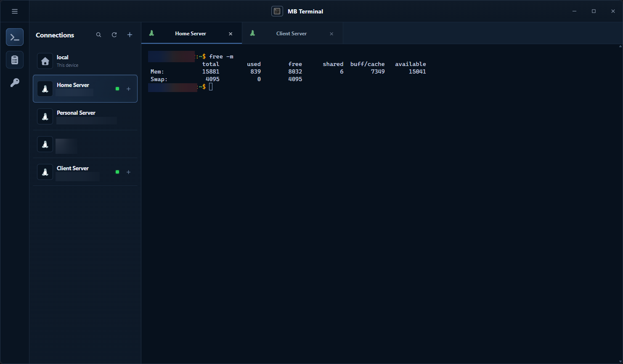Click Home Server tab penguin icon
Screen dimensions: 623x364
point(151,33)
